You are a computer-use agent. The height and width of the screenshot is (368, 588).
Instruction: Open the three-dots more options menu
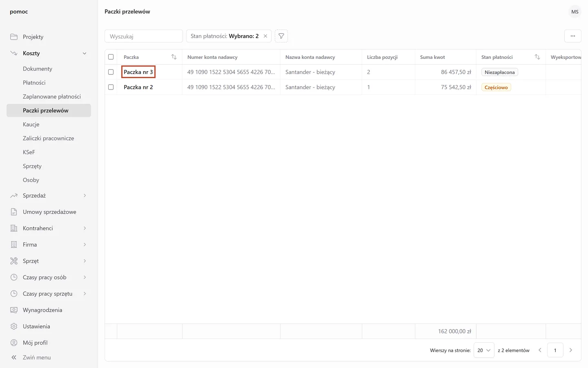point(573,36)
